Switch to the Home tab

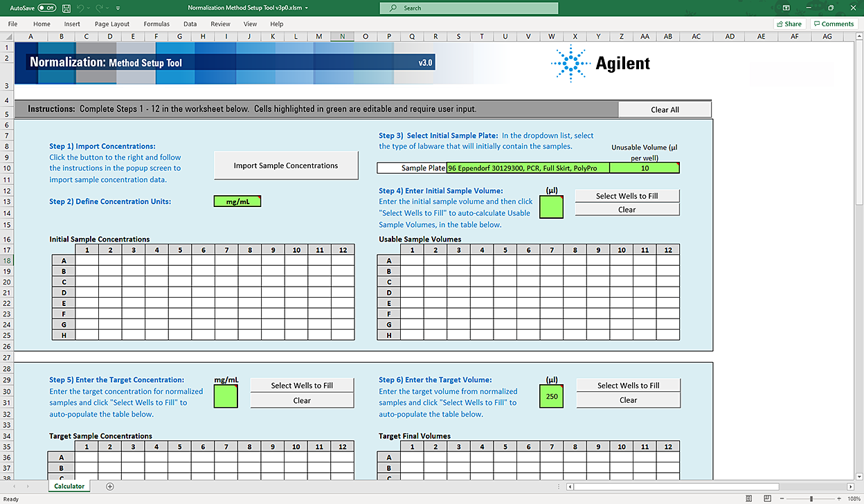42,24
